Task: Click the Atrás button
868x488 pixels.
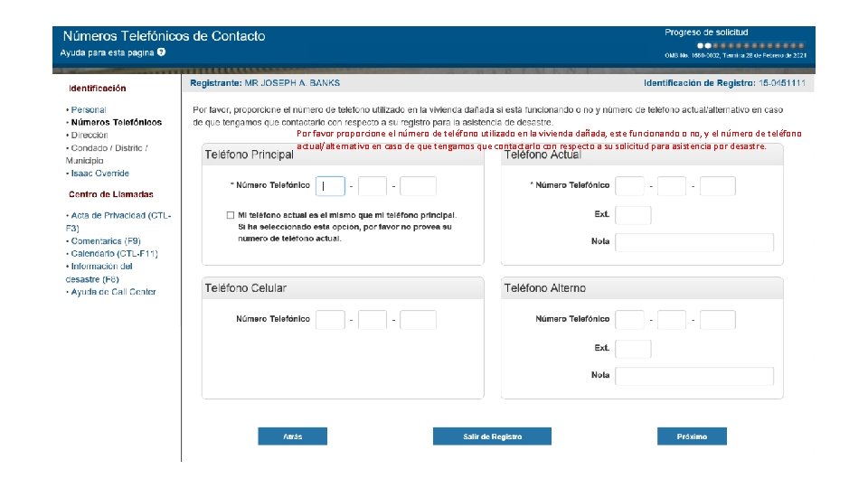Action: tap(292, 436)
